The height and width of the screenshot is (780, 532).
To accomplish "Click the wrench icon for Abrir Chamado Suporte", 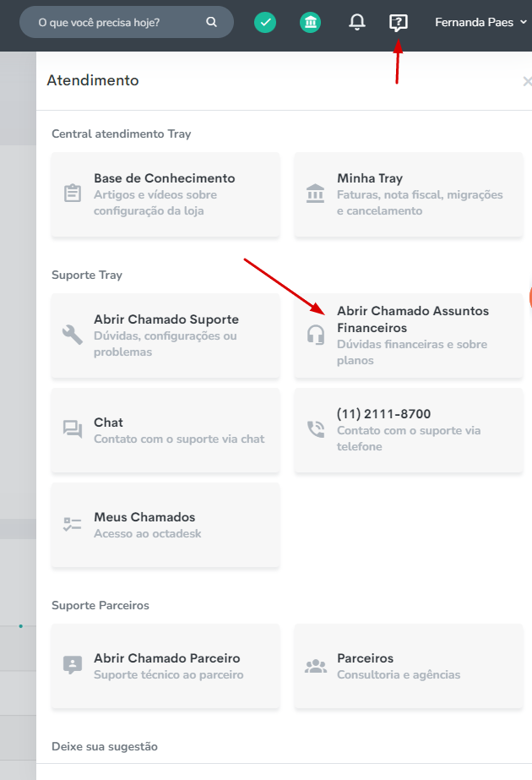I will pyautogui.click(x=73, y=335).
